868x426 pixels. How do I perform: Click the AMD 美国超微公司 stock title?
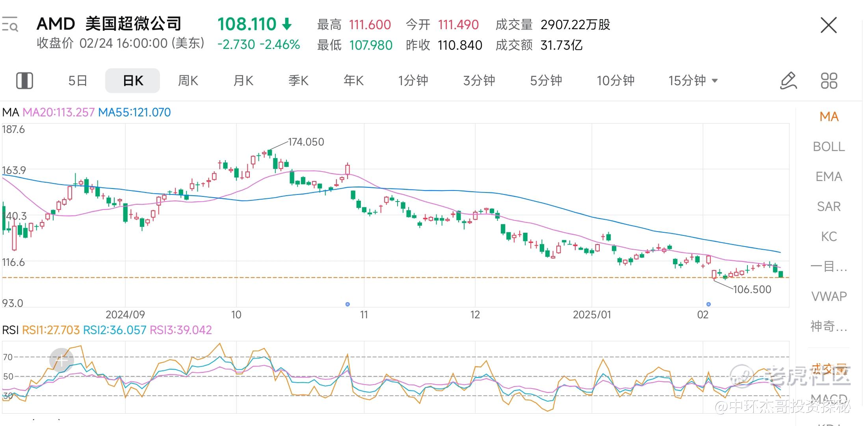pyautogui.click(x=109, y=24)
